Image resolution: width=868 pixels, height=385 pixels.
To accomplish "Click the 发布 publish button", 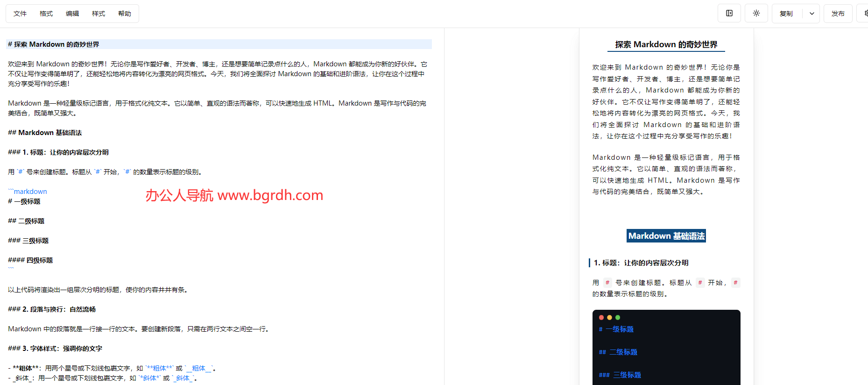I will [x=838, y=14].
